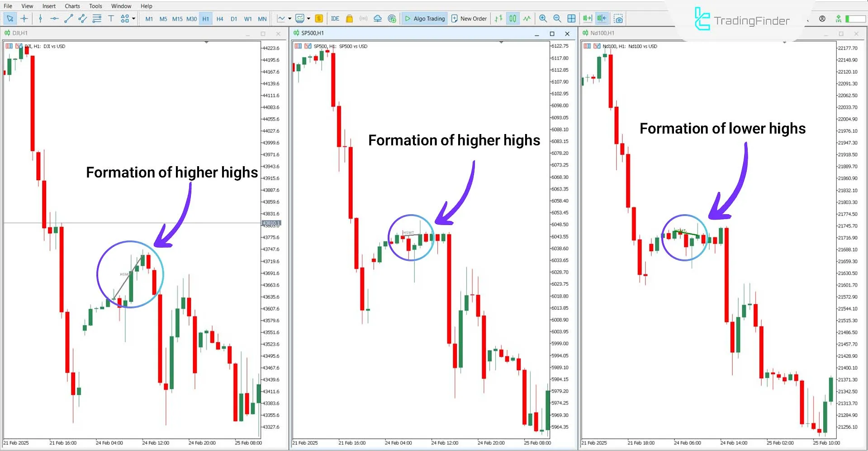Take a chart screenshot with the camera icon

pos(619,19)
